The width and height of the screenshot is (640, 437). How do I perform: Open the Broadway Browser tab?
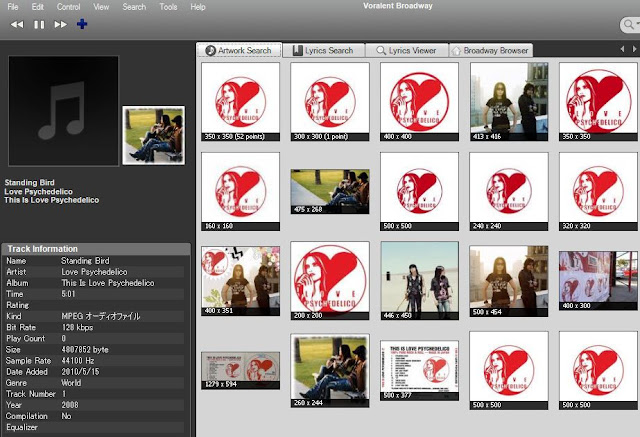(491, 49)
